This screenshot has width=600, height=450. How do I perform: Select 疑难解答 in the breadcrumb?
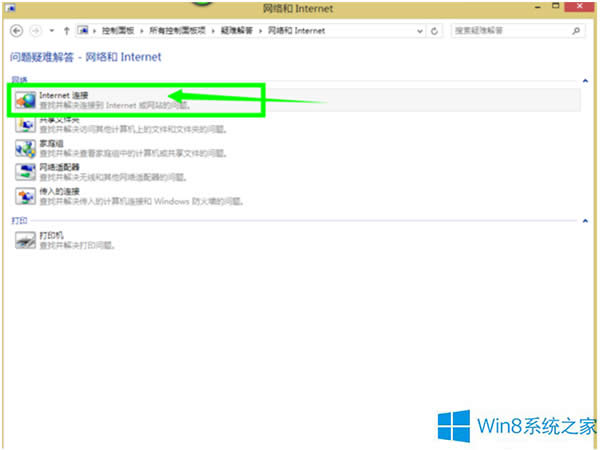(x=237, y=31)
